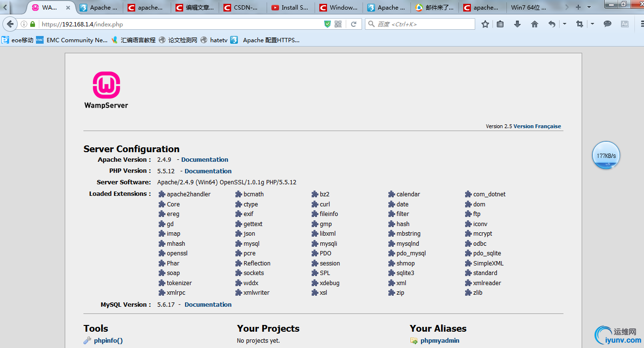Expand the undo arrow dropdown
Viewport: 644px width, 348px height.
[x=564, y=24]
